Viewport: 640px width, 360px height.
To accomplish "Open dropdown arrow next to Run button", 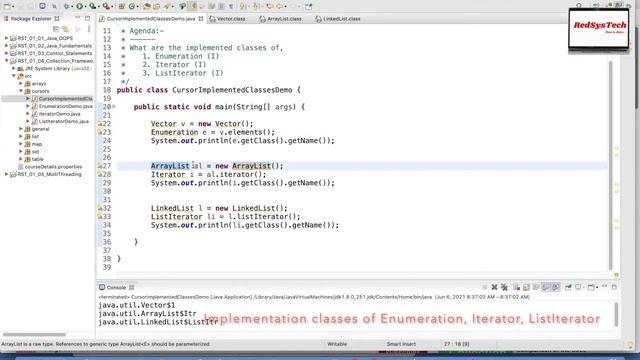I will click(85, 7).
